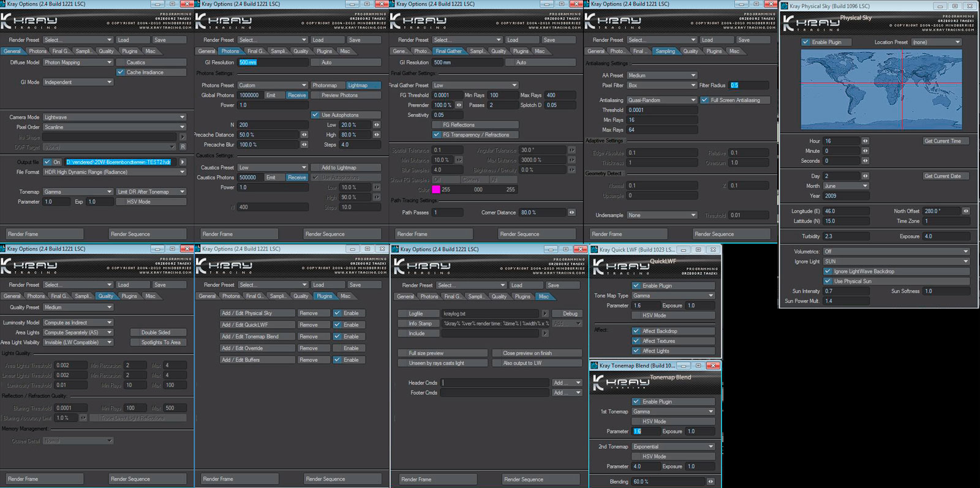Select the highlighted Final Gather tab

(448, 51)
